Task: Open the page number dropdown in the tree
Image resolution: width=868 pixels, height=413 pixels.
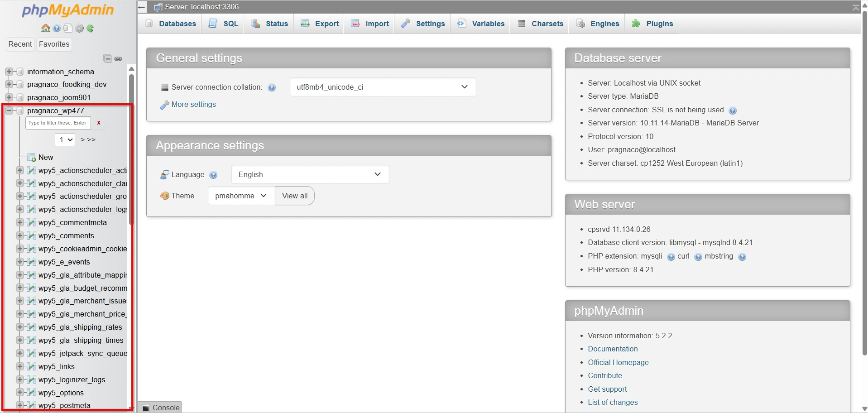Action: point(65,139)
